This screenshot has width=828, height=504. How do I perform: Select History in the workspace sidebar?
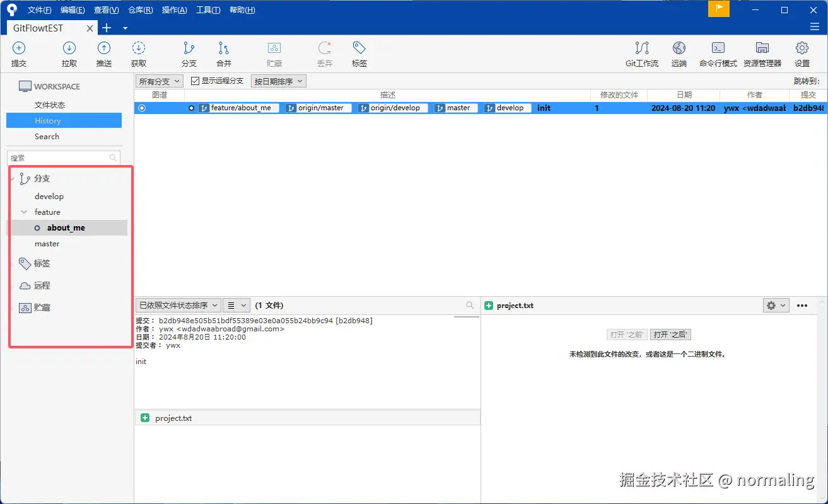[x=64, y=121]
